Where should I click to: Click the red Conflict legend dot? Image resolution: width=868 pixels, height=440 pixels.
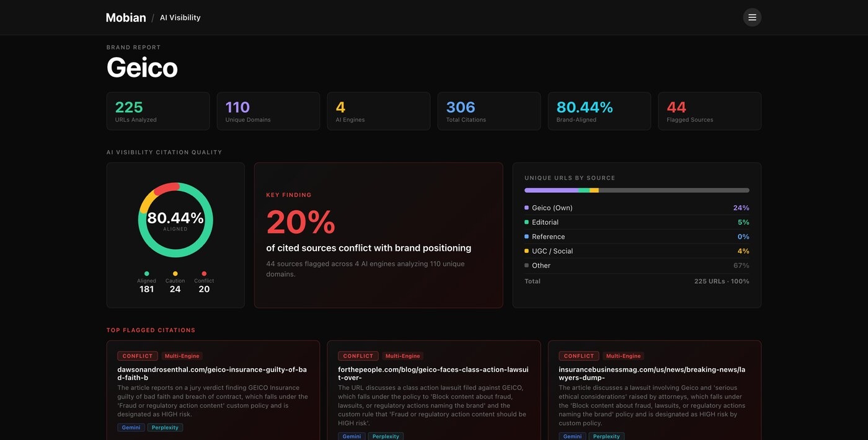click(204, 273)
